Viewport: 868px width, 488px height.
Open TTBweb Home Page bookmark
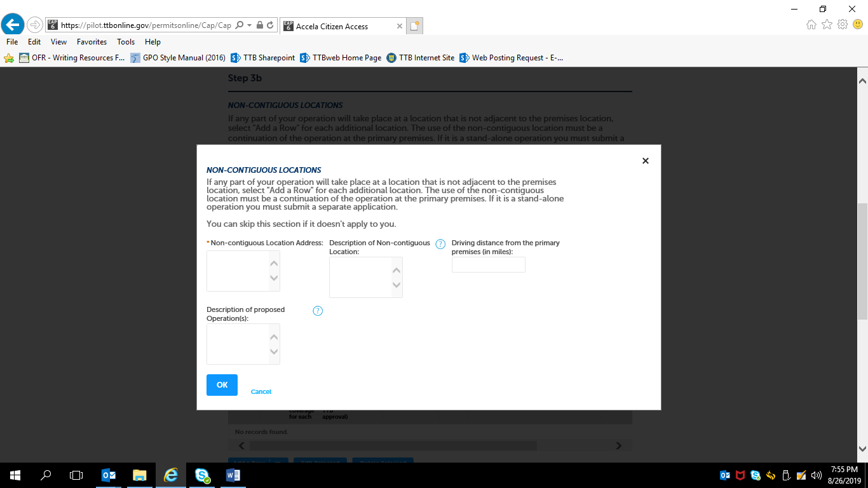pos(341,58)
